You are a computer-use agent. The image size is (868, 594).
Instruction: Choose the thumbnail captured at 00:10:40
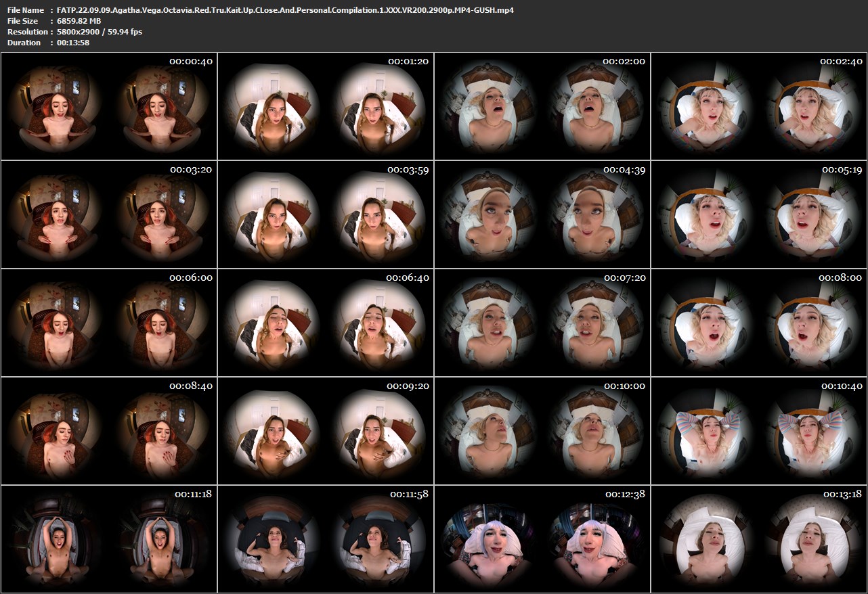pos(758,431)
